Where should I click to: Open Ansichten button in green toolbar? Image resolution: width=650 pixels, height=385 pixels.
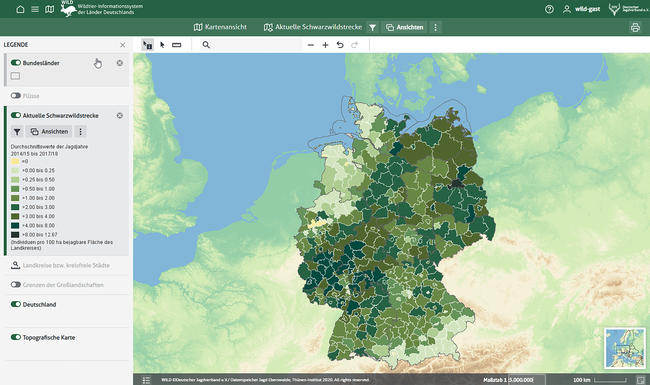[405, 27]
